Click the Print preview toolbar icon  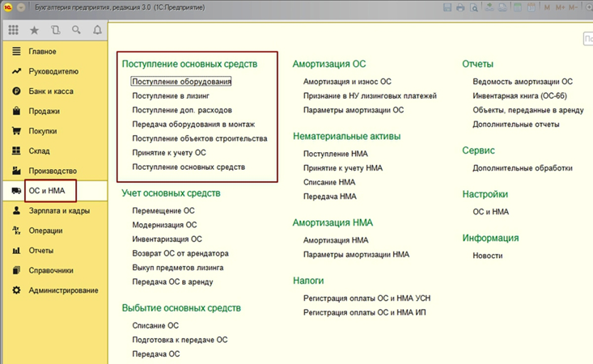point(473,7)
